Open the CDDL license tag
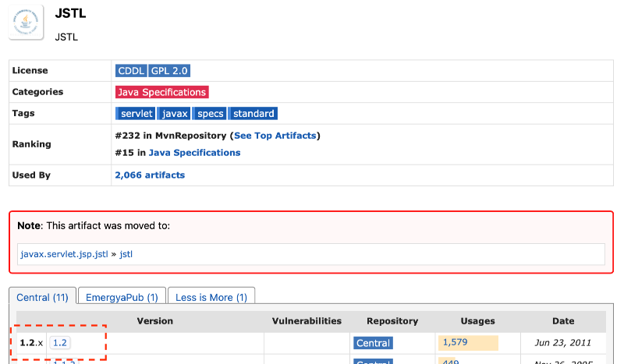This screenshot has height=364, width=624. (x=131, y=71)
